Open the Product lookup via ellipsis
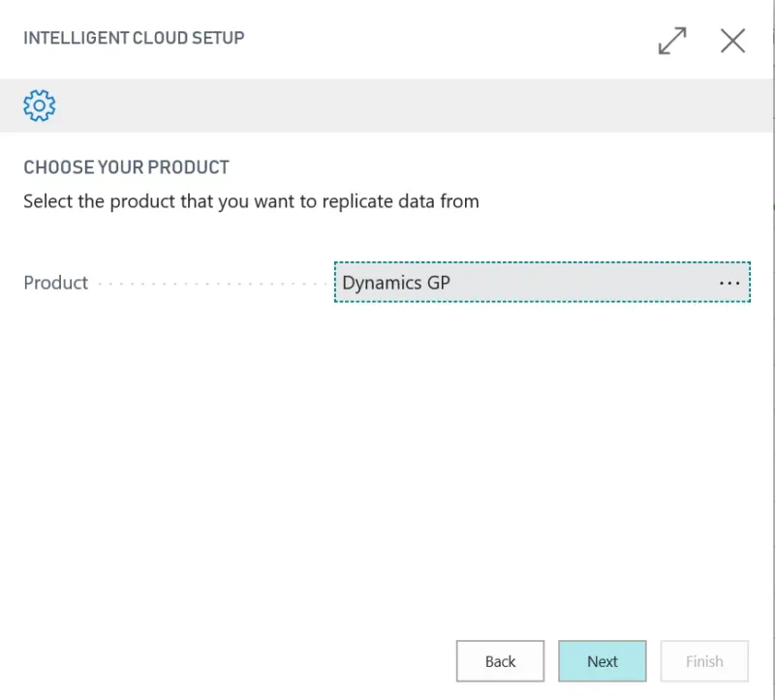775x700 pixels. [x=729, y=283]
